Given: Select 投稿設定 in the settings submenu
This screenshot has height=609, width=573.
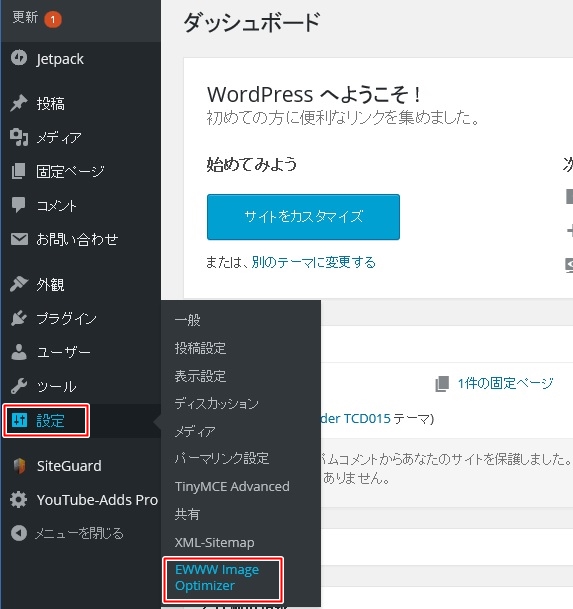Looking at the screenshot, I should point(200,348).
